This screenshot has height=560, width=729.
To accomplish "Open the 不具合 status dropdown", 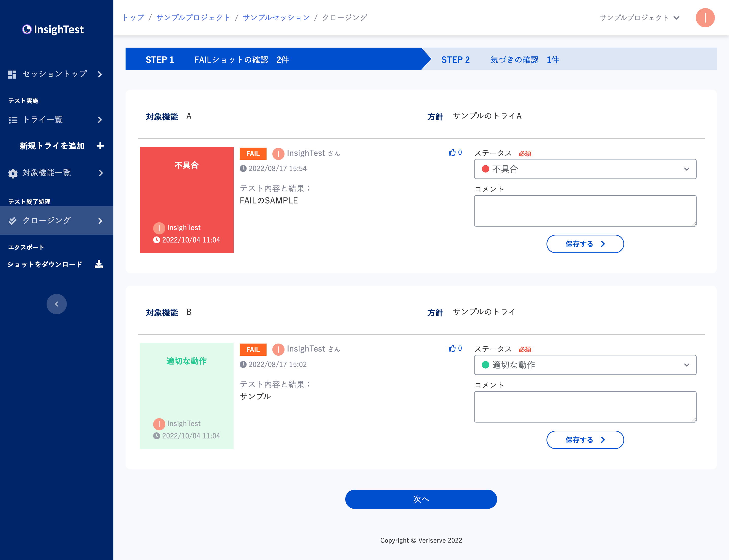I will tap(585, 169).
